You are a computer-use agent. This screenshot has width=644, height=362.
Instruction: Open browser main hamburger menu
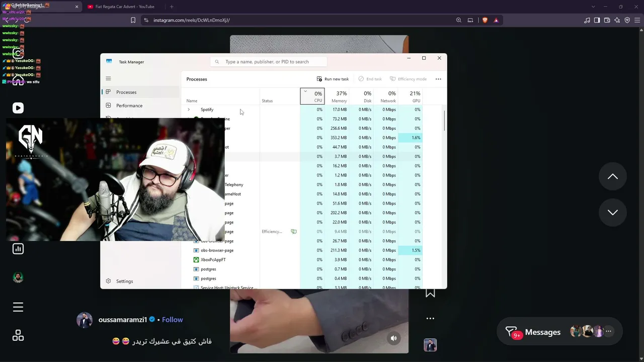637,20
